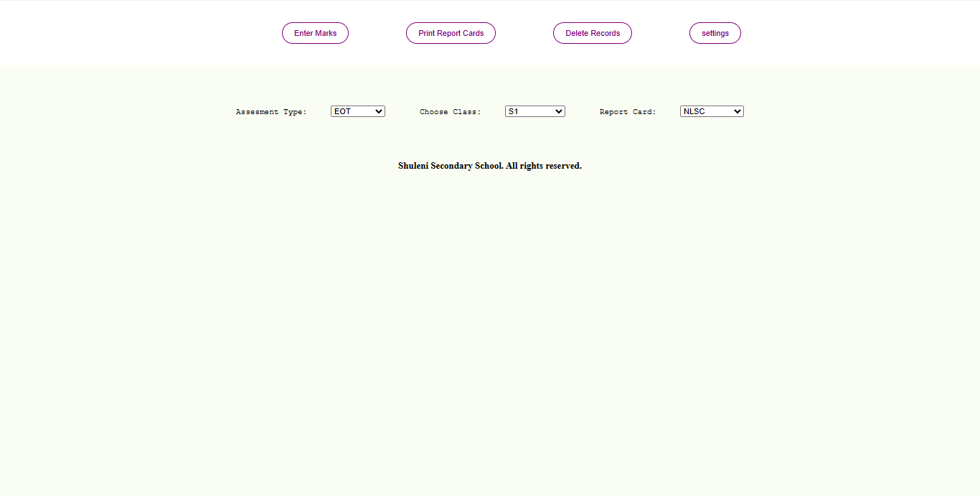Viewport: 980px width, 496px height.
Task: Open the settings page
Action: tap(715, 33)
